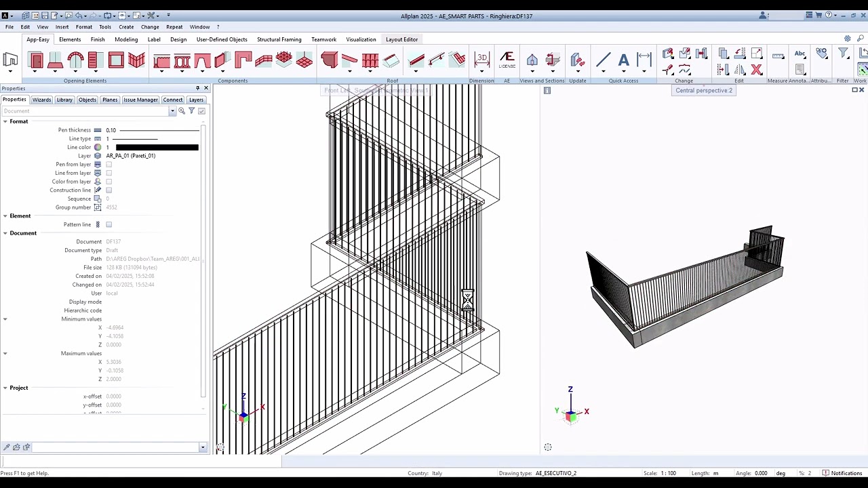This screenshot has height=488, width=868.
Task: Click the filter funnel in Properties palette
Action: click(x=192, y=111)
